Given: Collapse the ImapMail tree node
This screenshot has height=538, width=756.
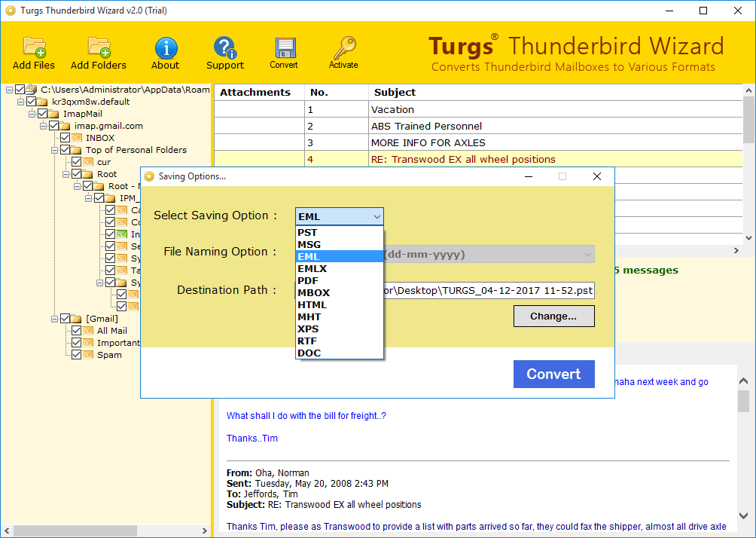Looking at the screenshot, I should pyautogui.click(x=32, y=115).
